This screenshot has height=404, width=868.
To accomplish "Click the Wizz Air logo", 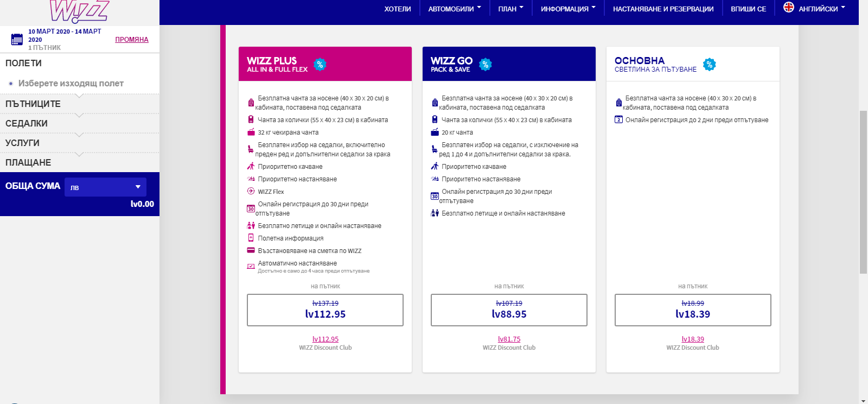I will pos(79,11).
